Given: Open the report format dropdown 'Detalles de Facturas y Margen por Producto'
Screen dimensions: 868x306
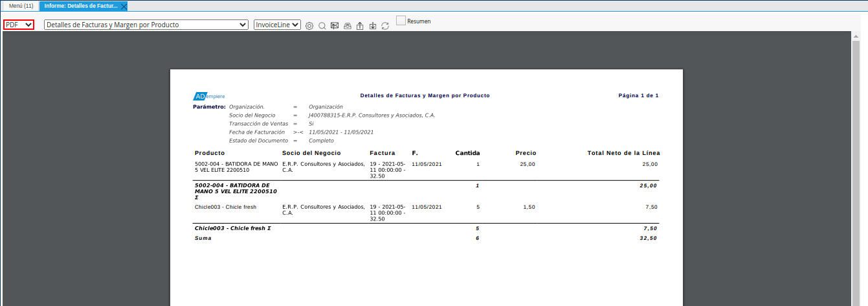Looking at the screenshot, I should point(146,25).
